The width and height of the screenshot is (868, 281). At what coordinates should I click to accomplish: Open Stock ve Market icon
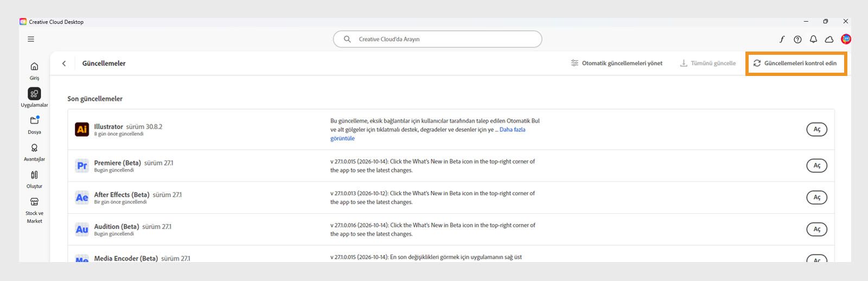point(34,202)
